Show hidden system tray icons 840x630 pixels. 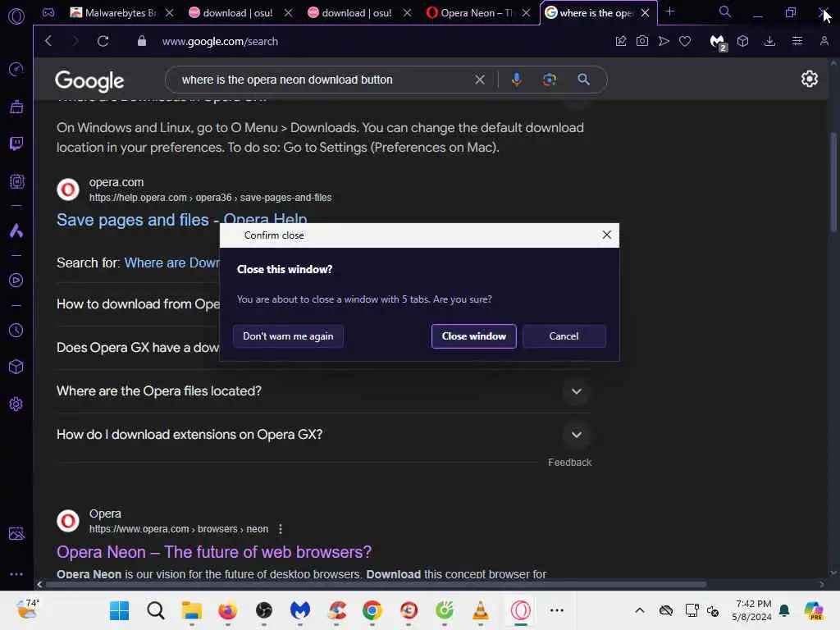640,610
